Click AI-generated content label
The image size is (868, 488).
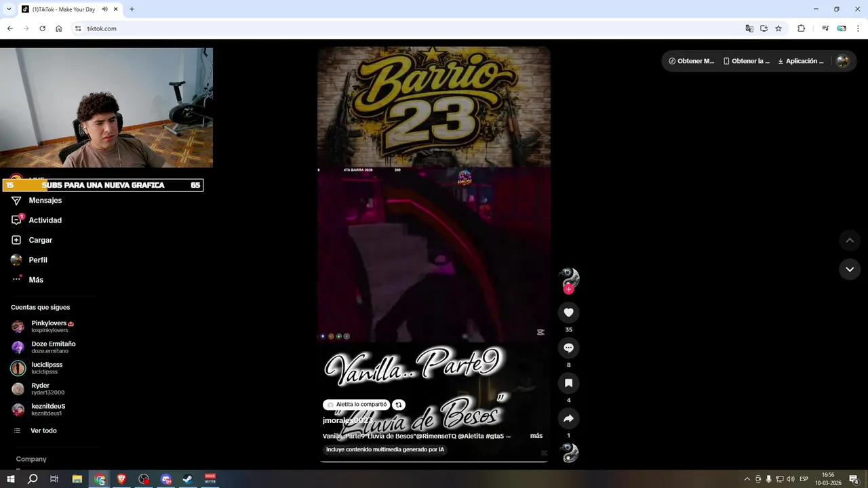pos(384,449)
